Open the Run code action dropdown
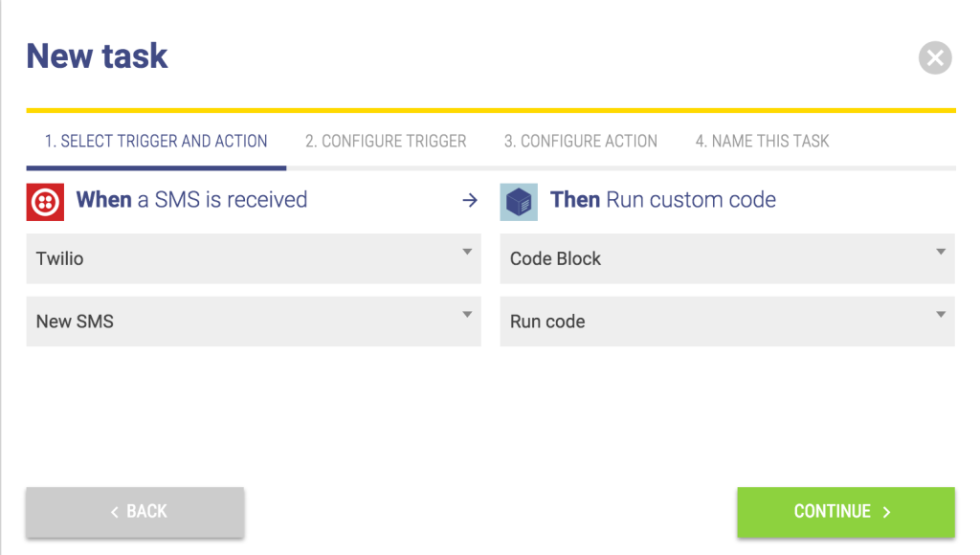This screenshot has width=980, height=555. pyautogui.click(x=727, y=322)
